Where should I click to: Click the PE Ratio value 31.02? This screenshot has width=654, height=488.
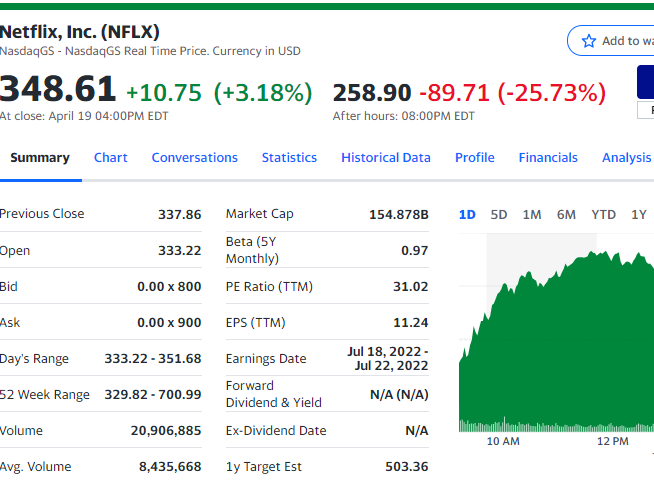tap(411, 287)
